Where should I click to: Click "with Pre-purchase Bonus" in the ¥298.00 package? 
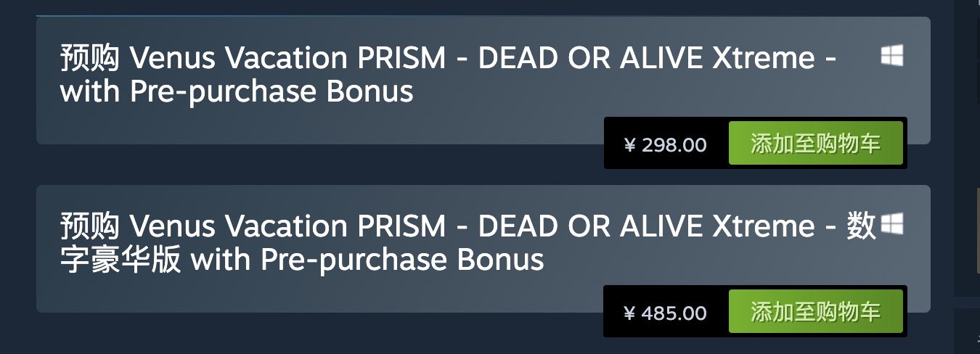click(237, 92)
